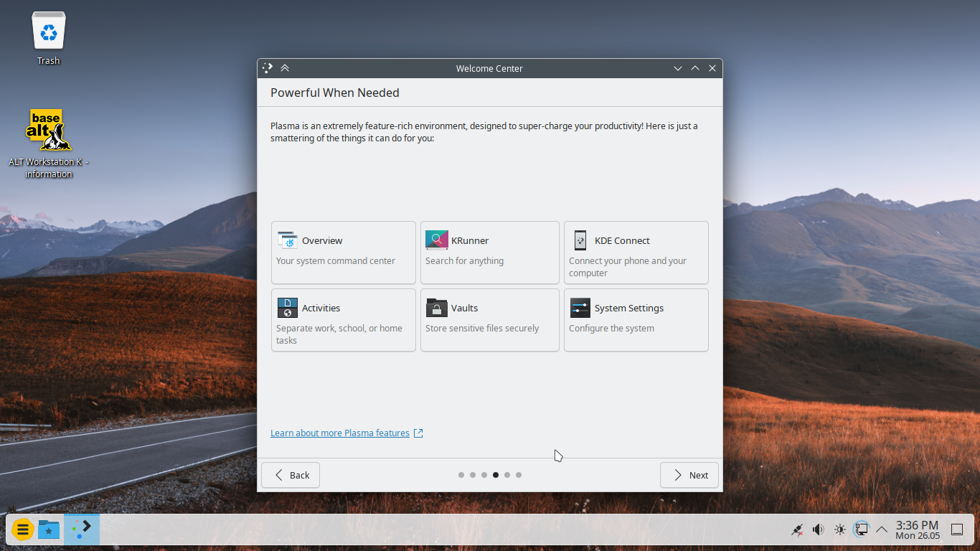Maximize the Welcome Center window
Screen dimensions: 980x551
695,68
